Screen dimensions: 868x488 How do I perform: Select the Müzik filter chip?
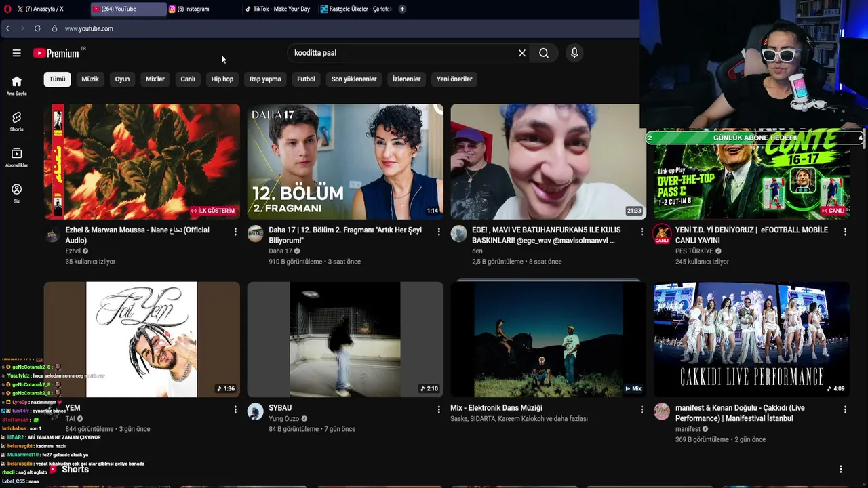pos(90,79)
